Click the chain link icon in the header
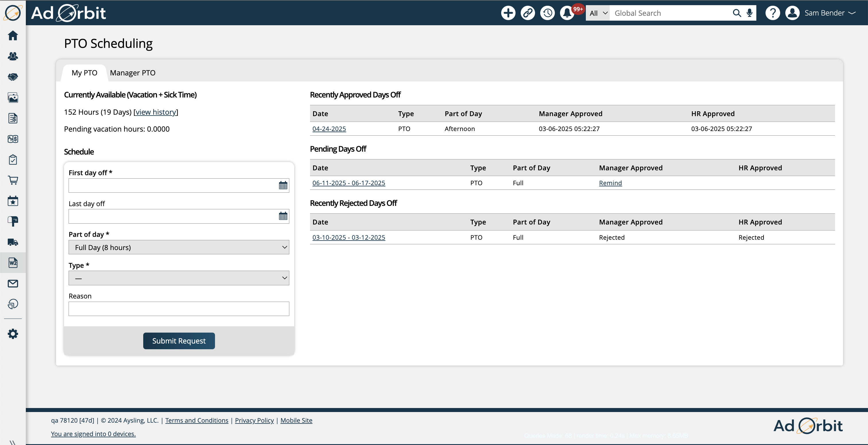 [x=528, y=13]
